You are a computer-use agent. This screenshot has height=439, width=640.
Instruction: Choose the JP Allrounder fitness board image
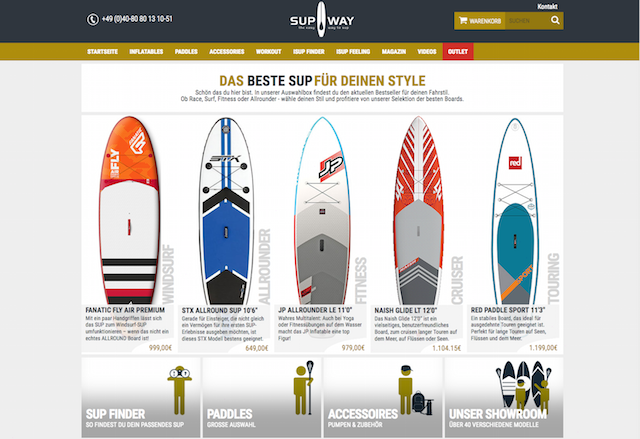(x=322, y=211)
